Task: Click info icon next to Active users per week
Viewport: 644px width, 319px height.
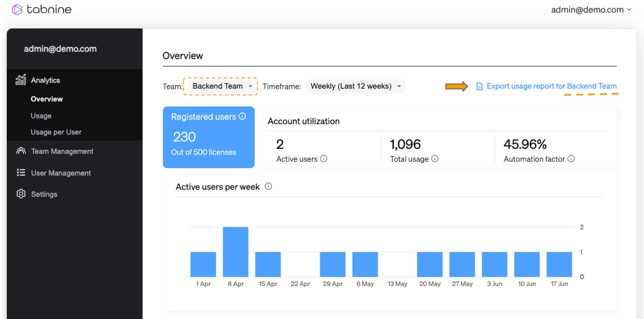Action: pyautogui.click(x=268, y=187)
